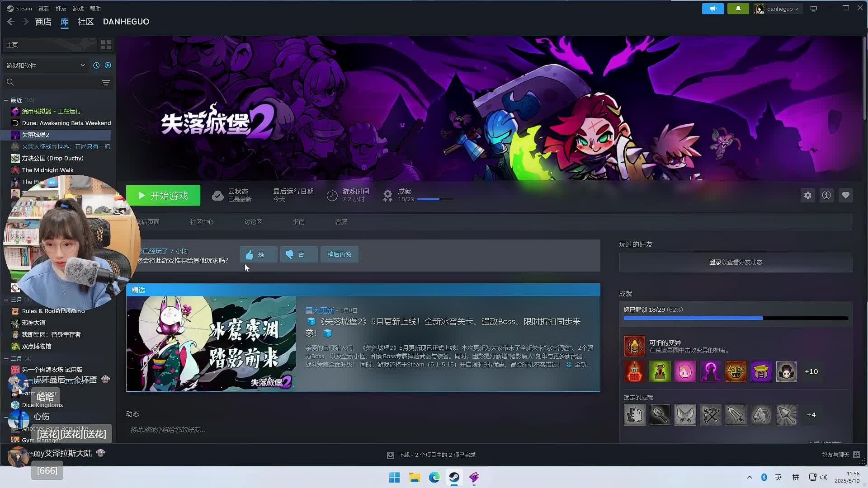Screen dimensions: 868x488
Task: Collapse the 二月 category
Action: [x=6, y=358]
